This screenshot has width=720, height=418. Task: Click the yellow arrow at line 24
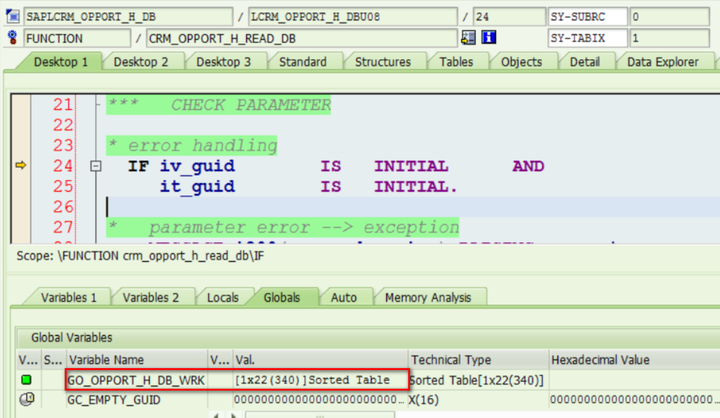21,165
